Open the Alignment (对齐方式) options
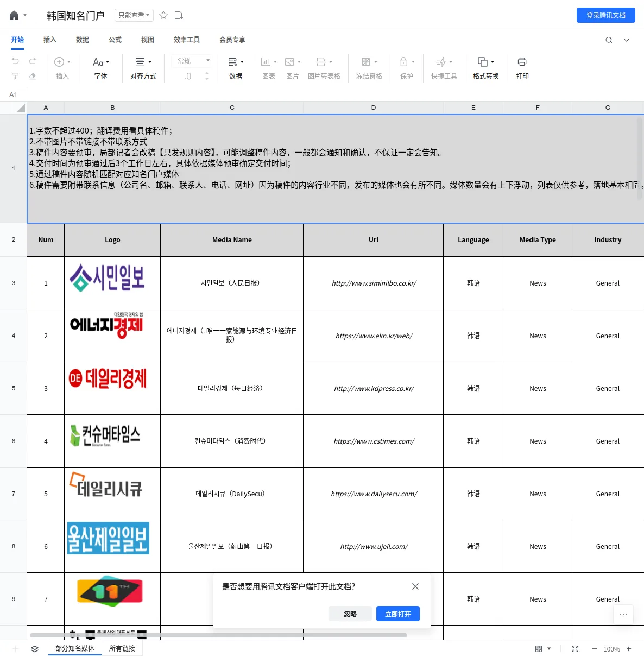 pos(143,68)
